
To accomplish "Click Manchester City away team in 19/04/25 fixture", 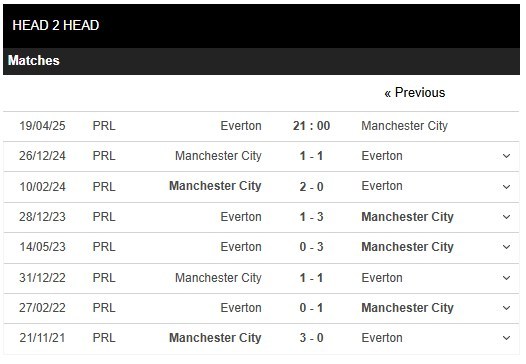I will 405,126.
